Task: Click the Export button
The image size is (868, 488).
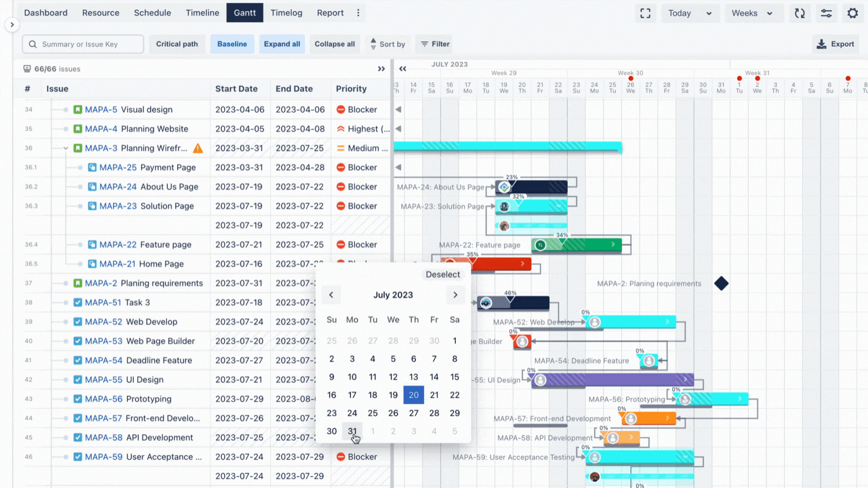Action: point(835,44)
